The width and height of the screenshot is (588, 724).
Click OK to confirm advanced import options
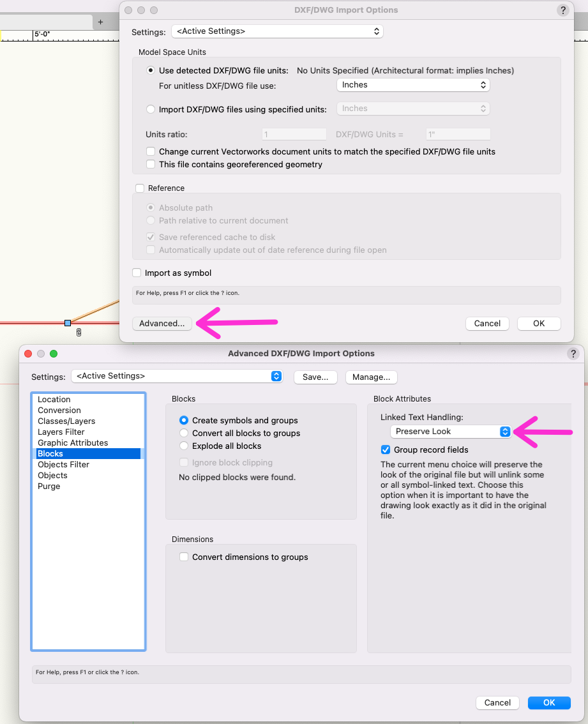point(548,702)
